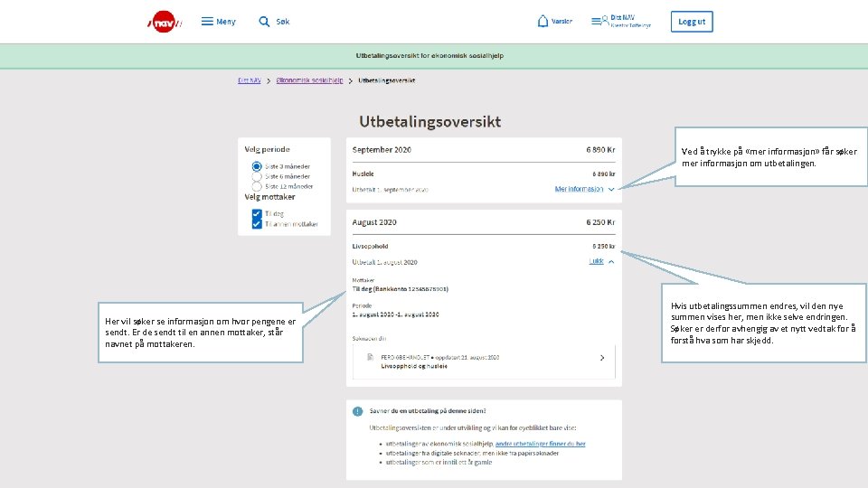This screenshot has height=488, width=868.
Task: Collapse Livsopphold details with Lukk
Action: [x=602, y=261]
